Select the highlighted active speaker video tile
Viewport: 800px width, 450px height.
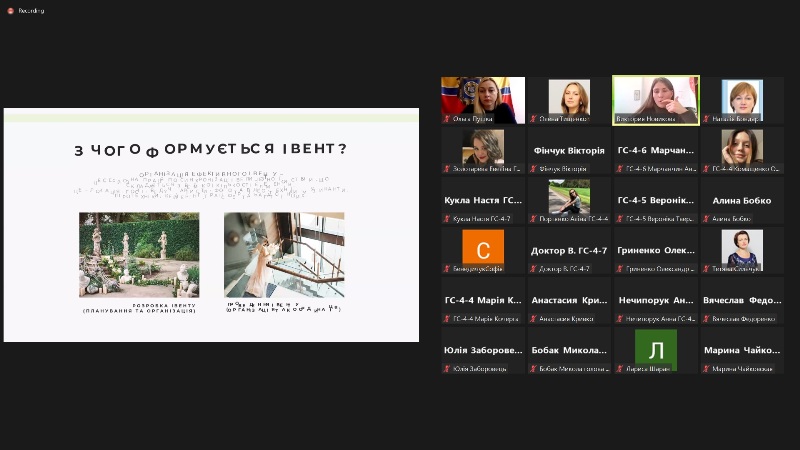[656, 100]
